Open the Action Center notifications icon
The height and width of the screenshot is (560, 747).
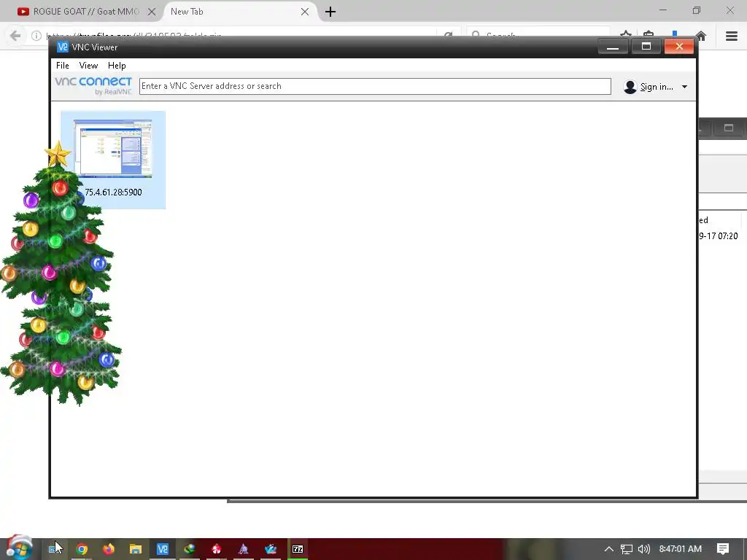(723, 549)
